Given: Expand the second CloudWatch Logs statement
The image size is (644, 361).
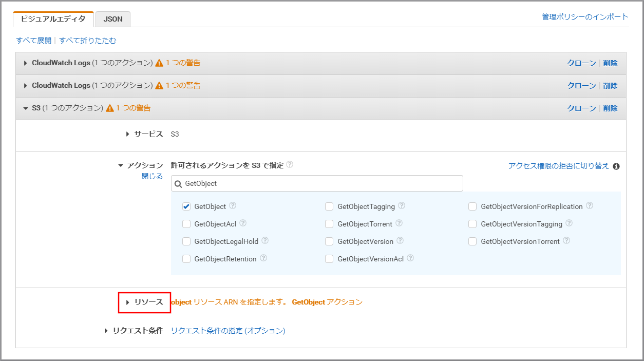Looking at the screenshot, I should point(26,86).
